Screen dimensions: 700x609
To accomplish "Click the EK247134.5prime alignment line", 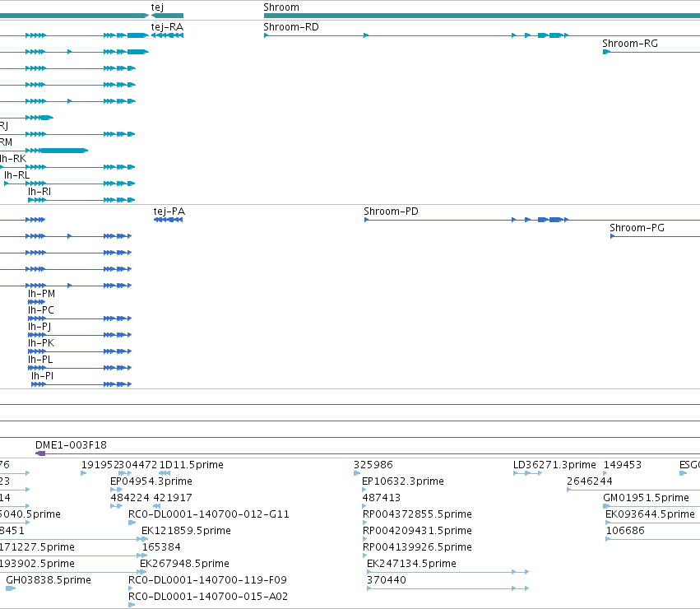I will 447,572.
